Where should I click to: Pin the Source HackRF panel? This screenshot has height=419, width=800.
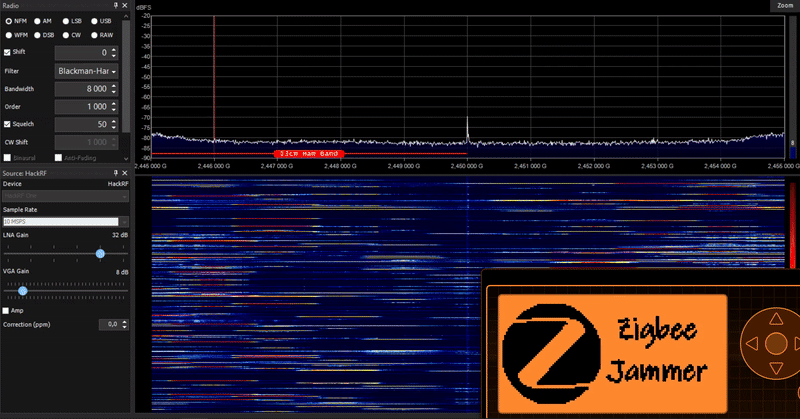(x=116, y=173)
